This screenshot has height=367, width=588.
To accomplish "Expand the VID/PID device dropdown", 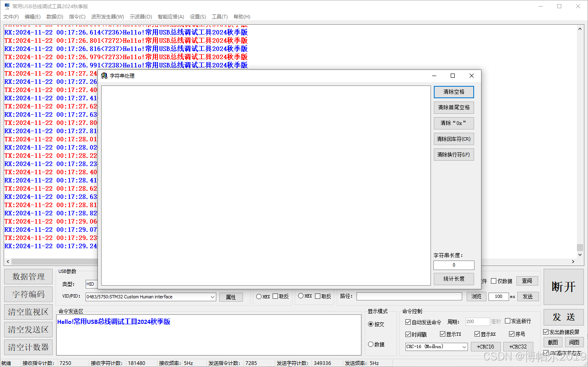I will (x=212, y=297).
